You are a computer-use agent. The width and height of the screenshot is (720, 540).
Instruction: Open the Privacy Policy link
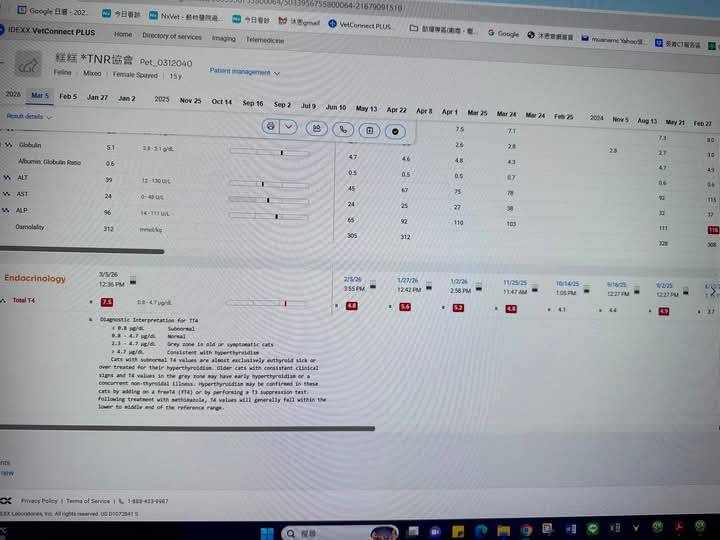tap(39, 501)
